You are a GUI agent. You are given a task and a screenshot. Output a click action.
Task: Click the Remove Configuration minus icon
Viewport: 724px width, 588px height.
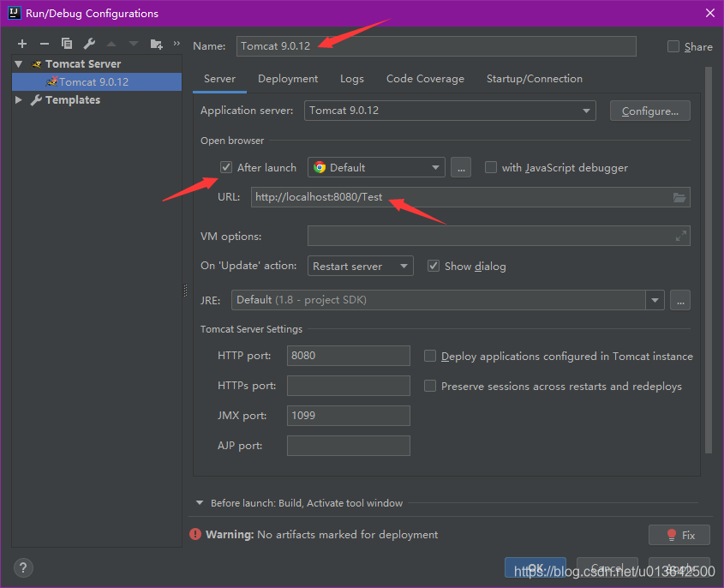coord(45,44)
